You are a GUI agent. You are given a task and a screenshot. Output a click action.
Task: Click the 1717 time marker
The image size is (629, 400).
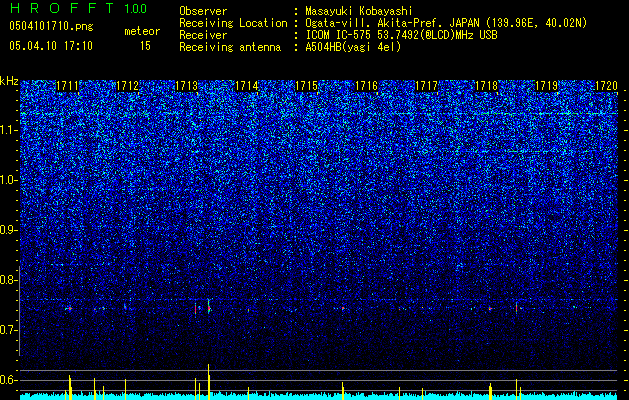point(426,86)
